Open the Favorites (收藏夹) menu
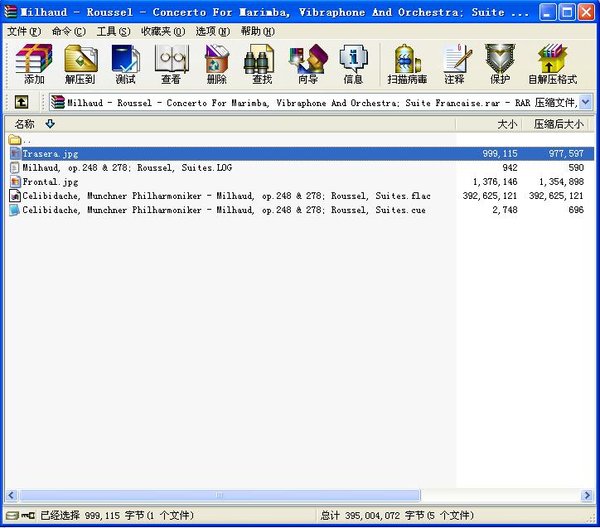 [x=163, y=31]
